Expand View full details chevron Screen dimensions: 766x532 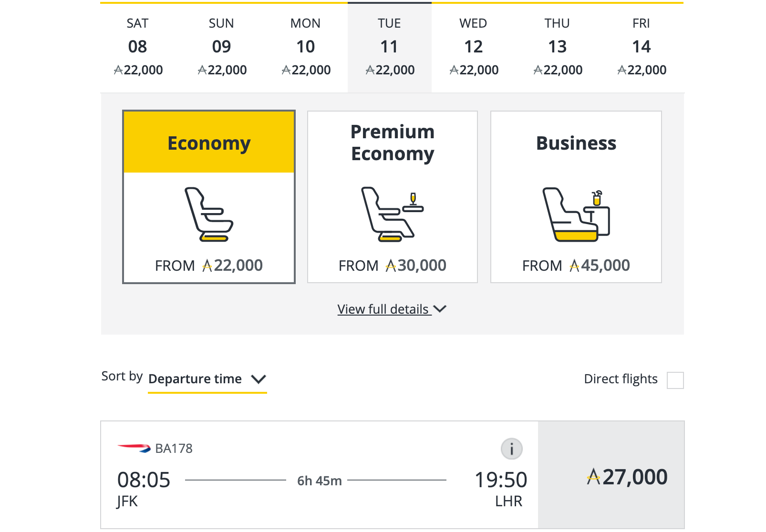[440, 309]
